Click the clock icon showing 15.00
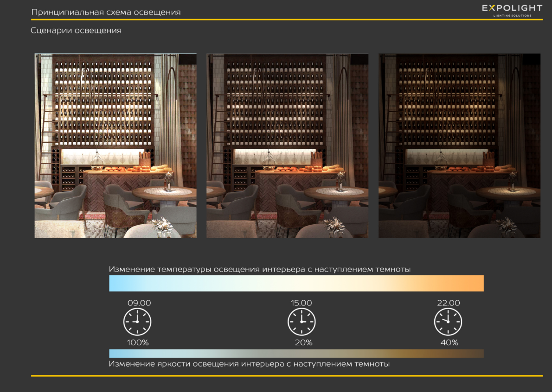This screenshot has height=392, width=552. point(302,322)
